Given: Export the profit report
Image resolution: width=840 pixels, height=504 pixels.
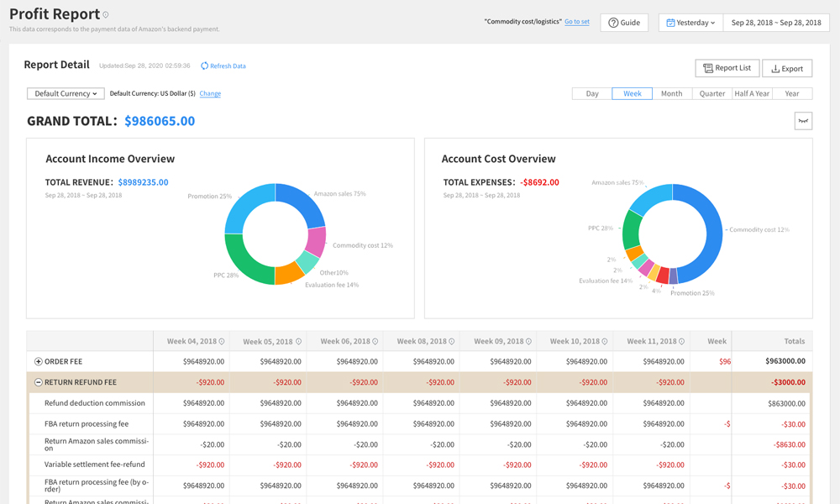Looking at the screenshot, I should point(787,68).
